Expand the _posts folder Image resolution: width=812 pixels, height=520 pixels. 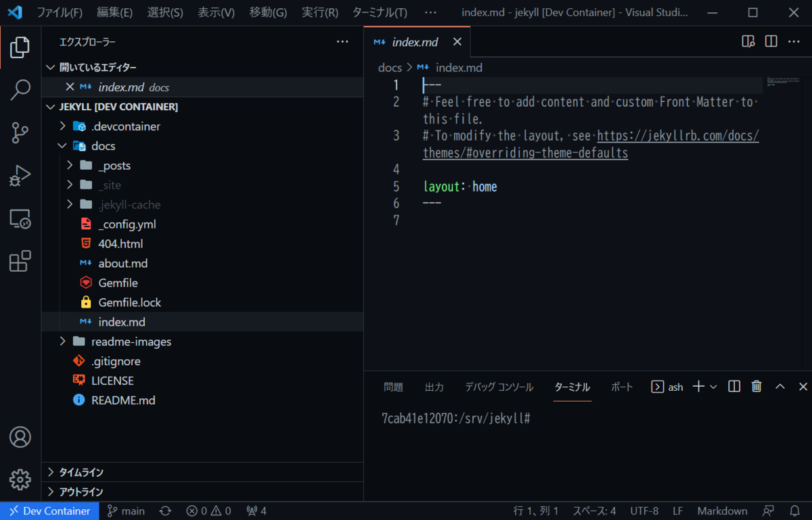(x=202, y=165)
